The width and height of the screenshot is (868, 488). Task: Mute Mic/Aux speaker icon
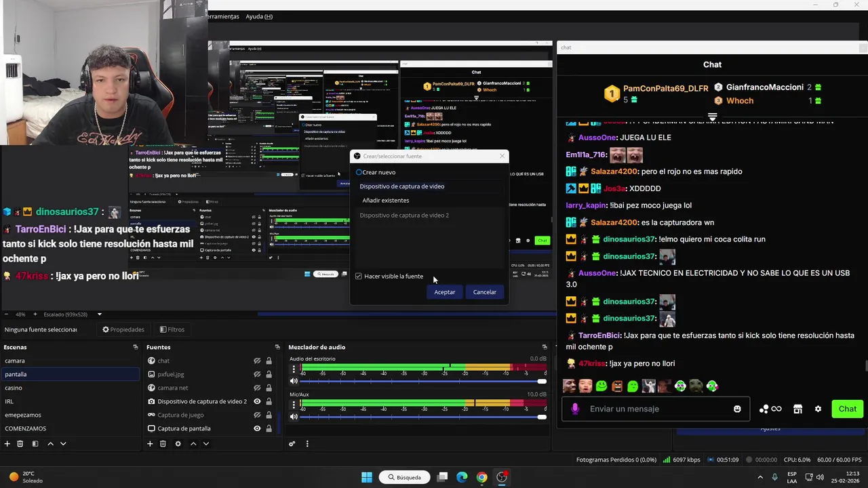click(294, 417)
